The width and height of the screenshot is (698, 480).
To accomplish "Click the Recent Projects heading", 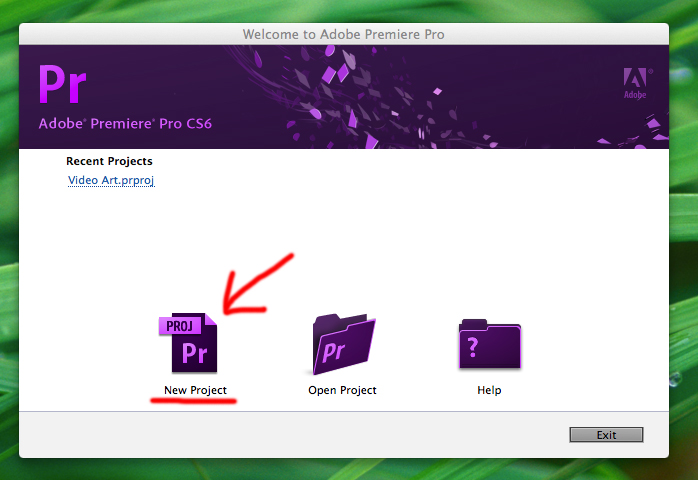I will point(109,161).
